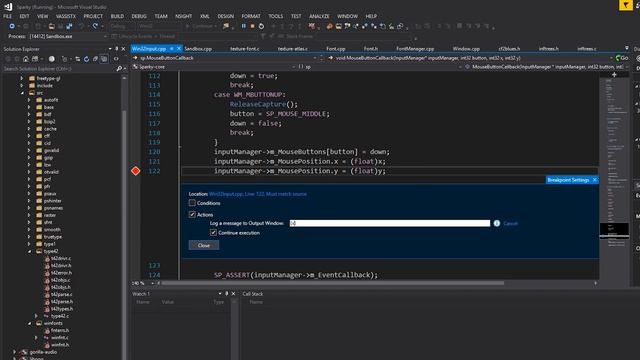Open the DEBUG menu
The height and width of the screenshot is (360, 640).
coord(139,16)
